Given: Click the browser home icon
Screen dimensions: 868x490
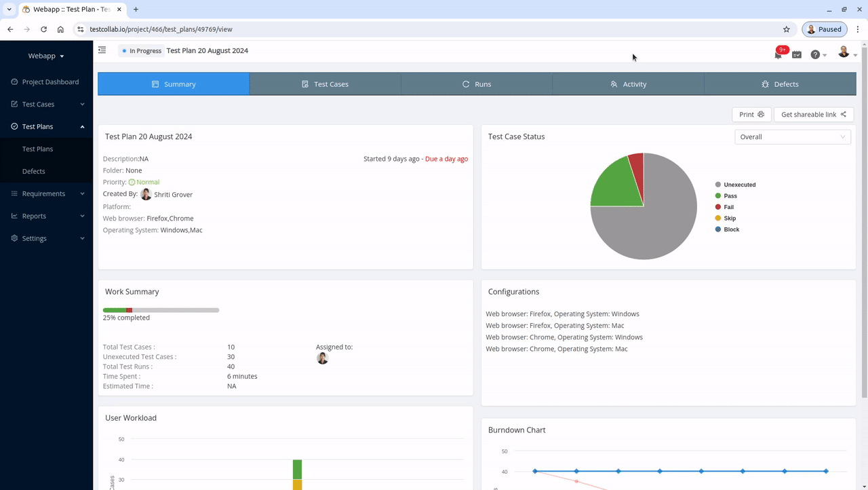Looking at the screenshot, I should (x=60, y=29).
